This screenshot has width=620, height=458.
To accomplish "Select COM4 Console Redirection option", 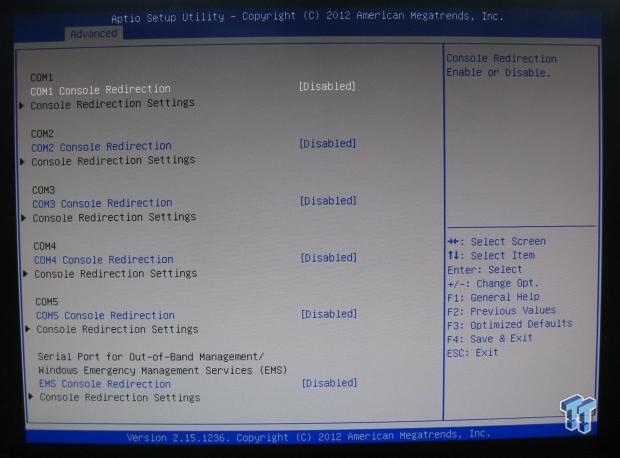I will point(104,260).
